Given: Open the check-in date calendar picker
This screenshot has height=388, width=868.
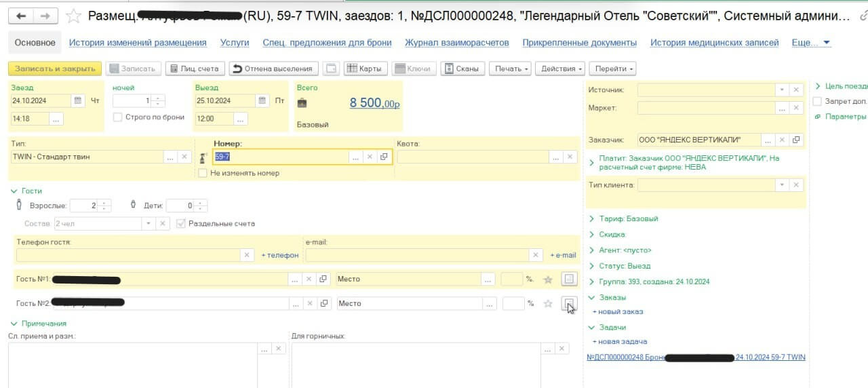Looking at the screenshot, I should point(78,100).
